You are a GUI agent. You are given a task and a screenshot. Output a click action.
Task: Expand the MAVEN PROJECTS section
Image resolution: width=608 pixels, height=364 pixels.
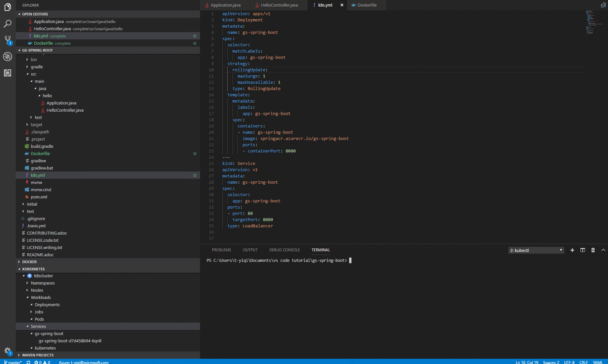pos(38,355)
